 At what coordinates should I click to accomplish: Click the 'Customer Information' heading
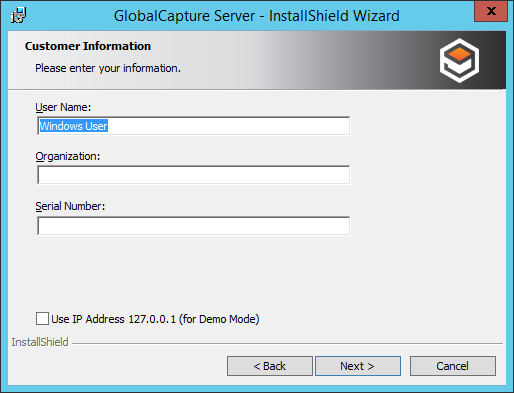coord(88,46)
